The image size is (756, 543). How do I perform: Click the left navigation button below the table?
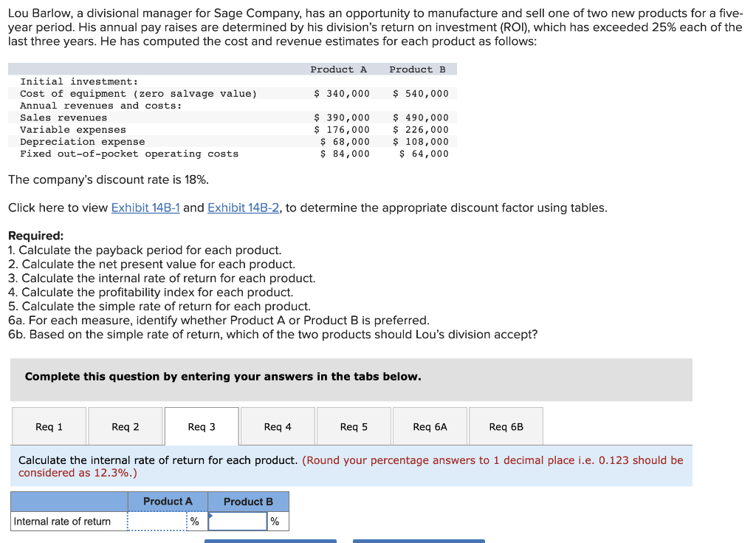click(270, 541)
